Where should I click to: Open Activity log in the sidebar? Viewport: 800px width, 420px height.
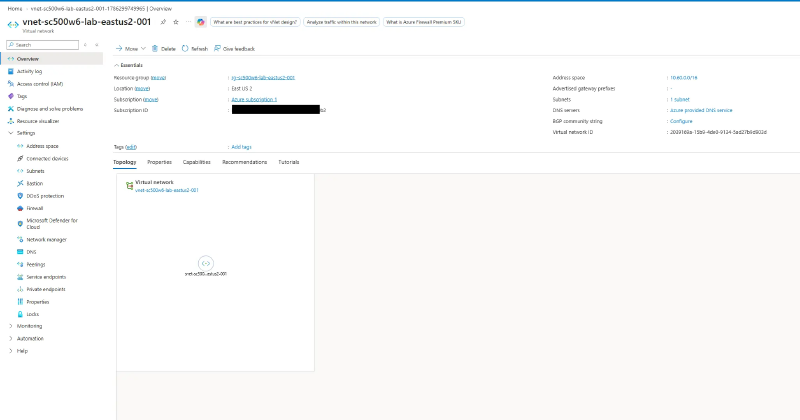(29, 71)
